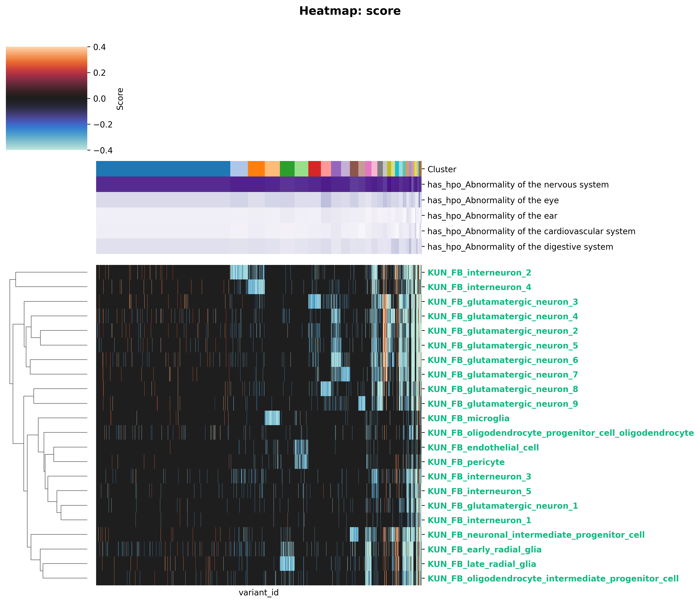Click the 0.4 colorbar tick label
The image size is (700, 603).
pyautogui.click(x=100, y=47)
